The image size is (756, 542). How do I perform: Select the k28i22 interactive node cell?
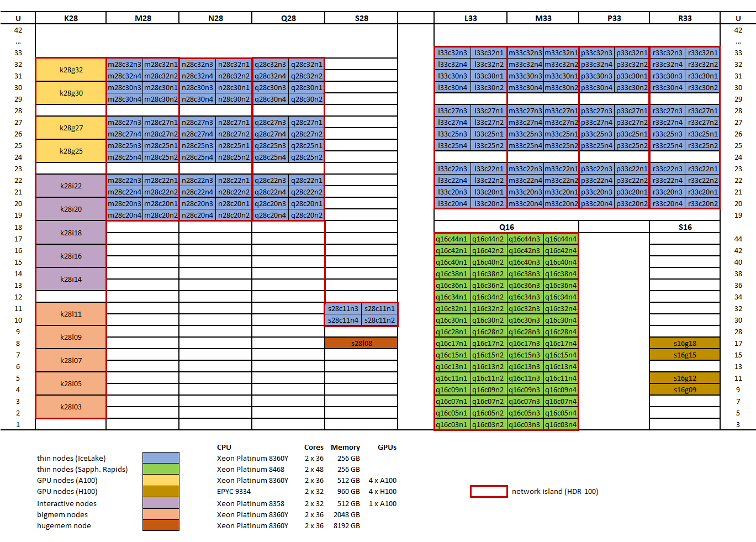[x=71, y=186]
